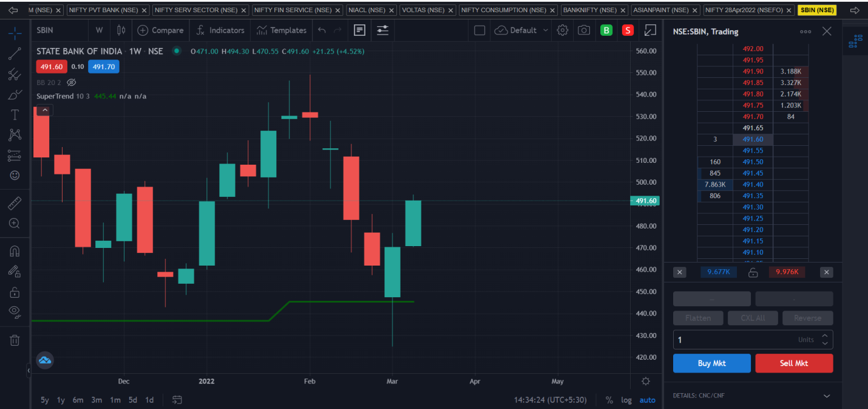
Task: Open the go to date icon
Action: 177,400
